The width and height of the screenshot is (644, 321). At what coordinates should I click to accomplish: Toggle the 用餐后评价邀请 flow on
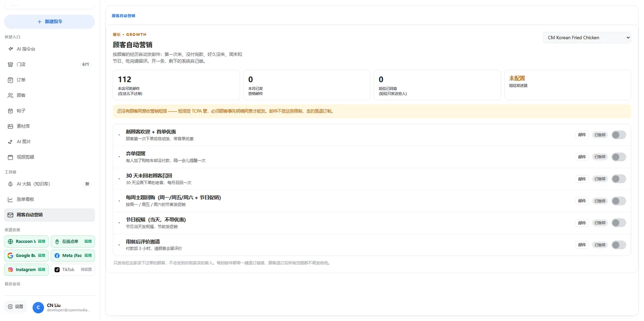(619, 245)
